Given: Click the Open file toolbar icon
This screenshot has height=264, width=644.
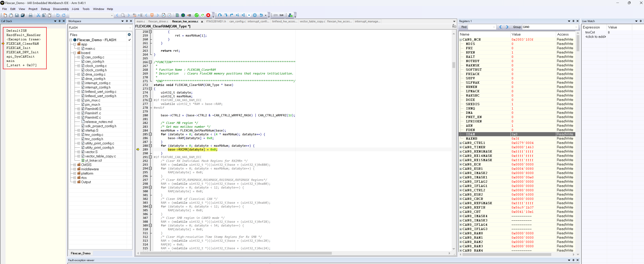Looking at the screenshot, I should (x=11, y=15).
